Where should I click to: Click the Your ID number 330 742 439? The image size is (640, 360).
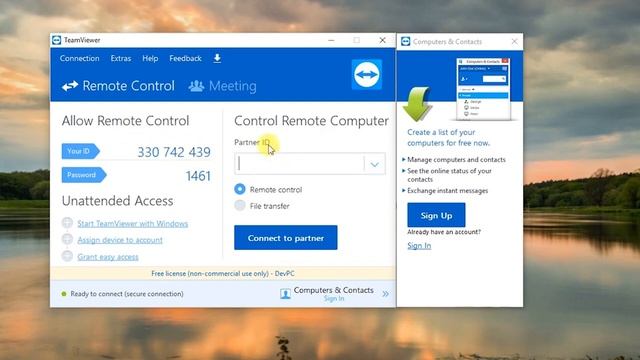[x=174, y=152]
